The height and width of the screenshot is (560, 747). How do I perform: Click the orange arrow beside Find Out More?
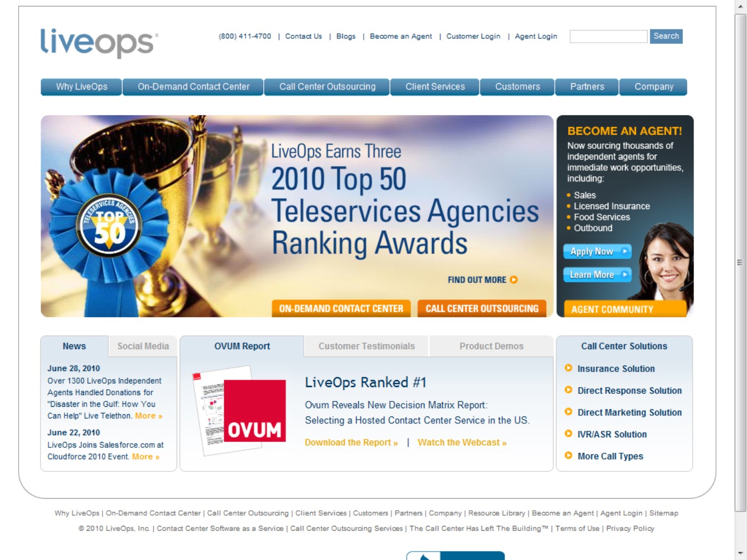[514, 280]
